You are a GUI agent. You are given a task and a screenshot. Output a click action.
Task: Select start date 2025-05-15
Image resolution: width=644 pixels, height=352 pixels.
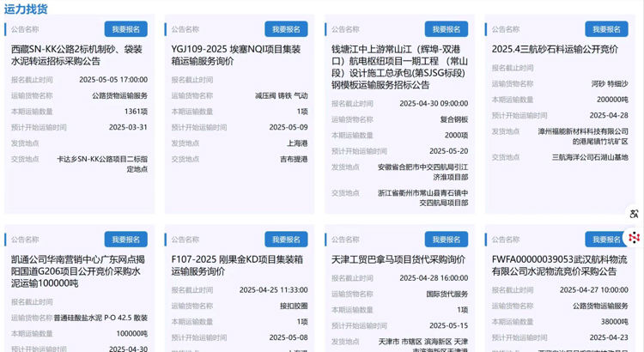click(449, 325)
